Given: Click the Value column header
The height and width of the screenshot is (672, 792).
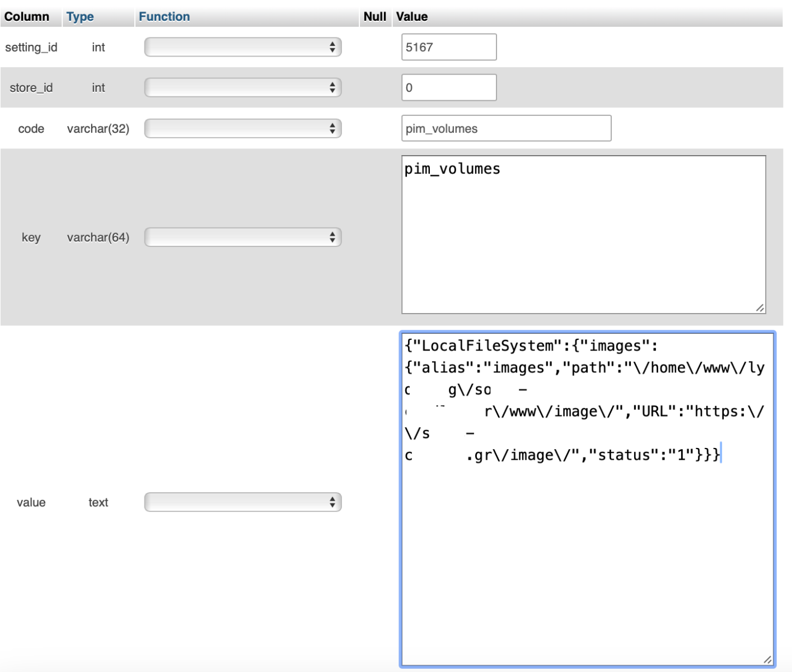Looking at the screenshot, I should [412, 17].
